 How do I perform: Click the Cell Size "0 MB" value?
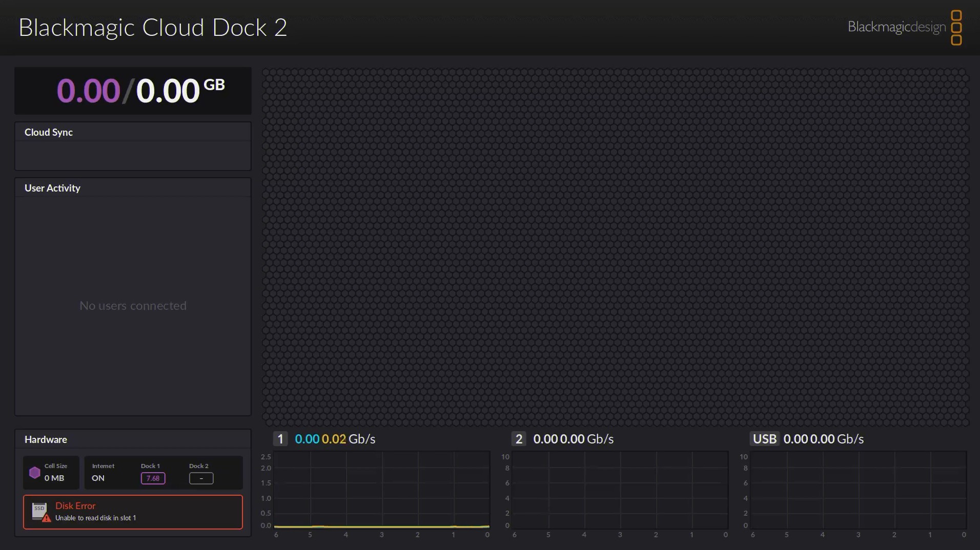[x=54, y=478]
